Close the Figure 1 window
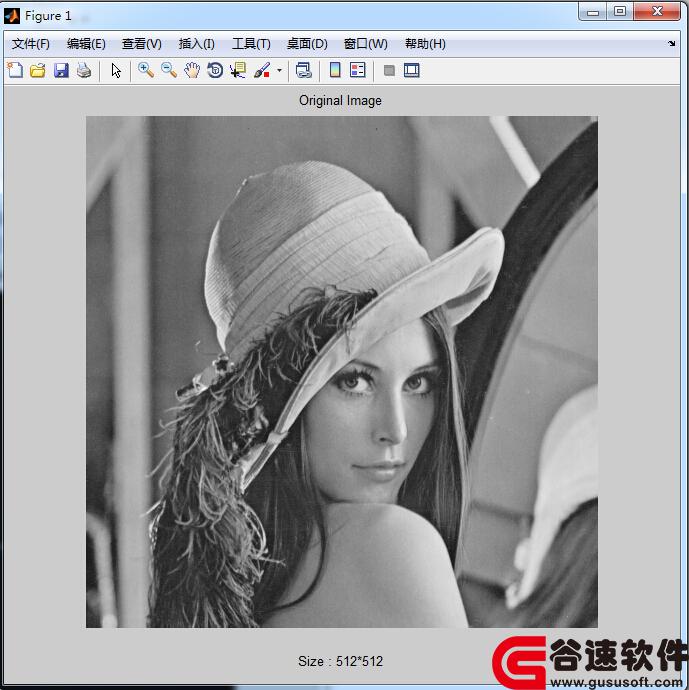Image resolution: width=689 pixels, height=690 pixels. point(657,11)
